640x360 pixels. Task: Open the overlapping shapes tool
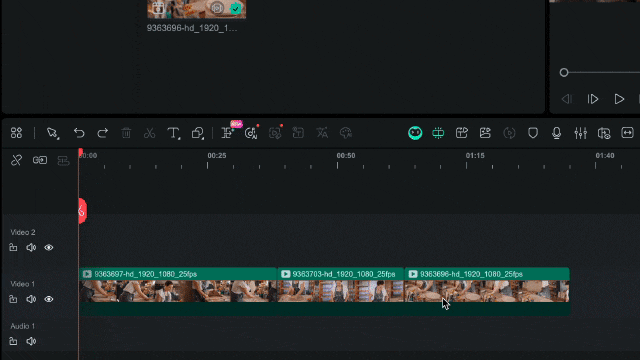coord(198,133)
